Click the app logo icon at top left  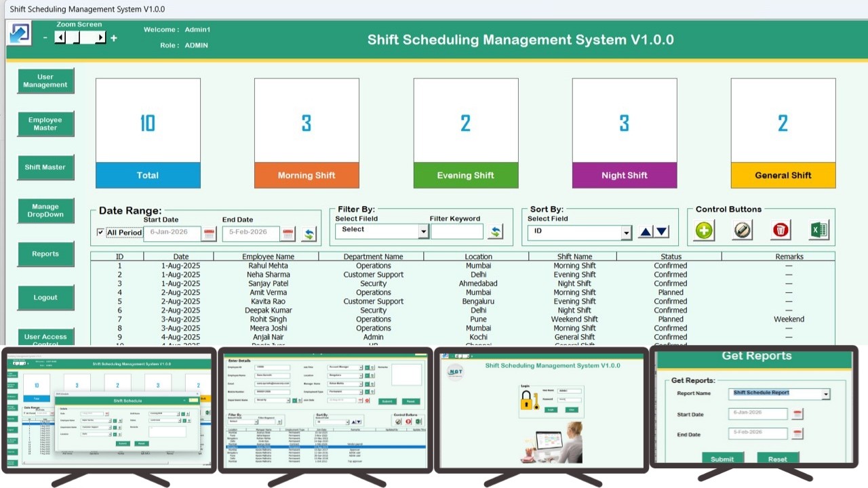tap(20, 33)
